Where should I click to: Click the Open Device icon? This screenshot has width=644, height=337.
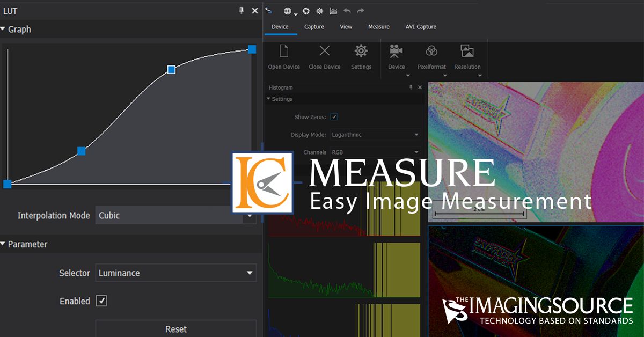click(284, 52)
